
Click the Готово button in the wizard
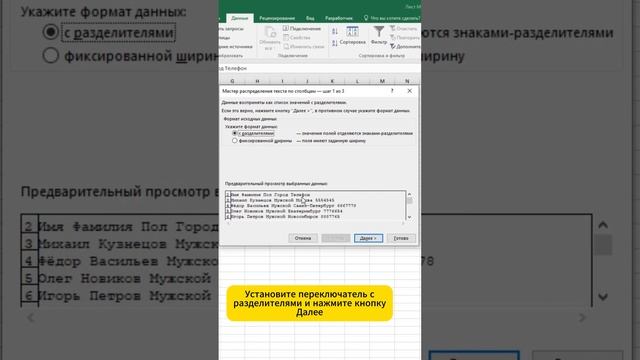pyautogui.click(x=401, y=238)
